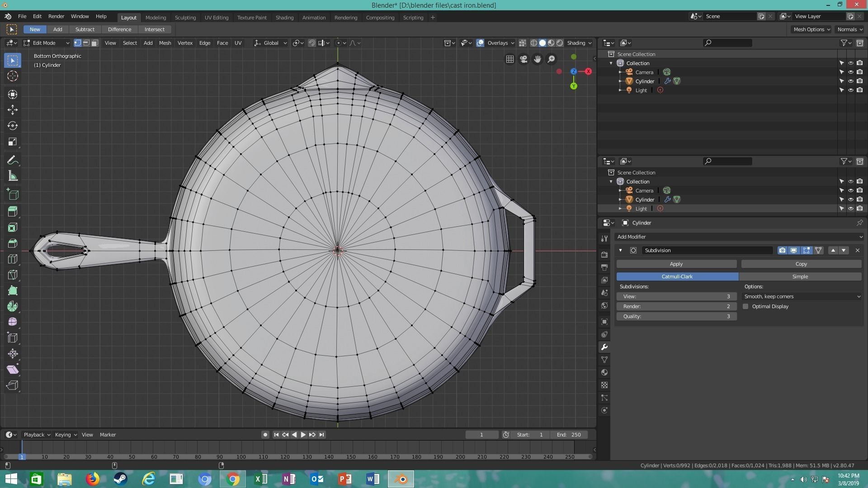
Task: Apply the Subdivision modifier
Action: (x=676, y=264)
